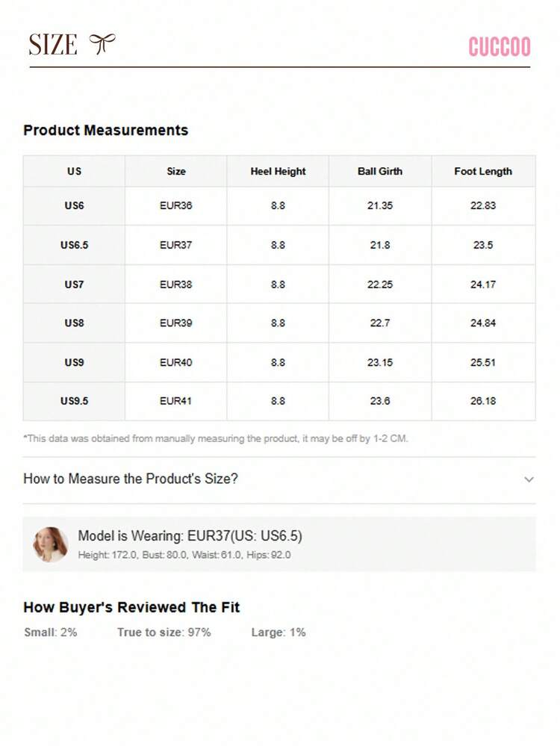Click the Heel Height column header
Screen dimensions: 560x746
coord(278,171)
